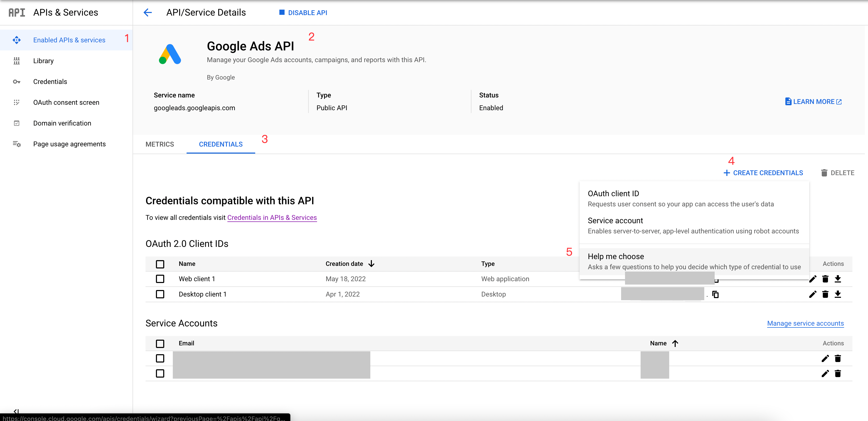Open Domain verification in sidebar

66,123
